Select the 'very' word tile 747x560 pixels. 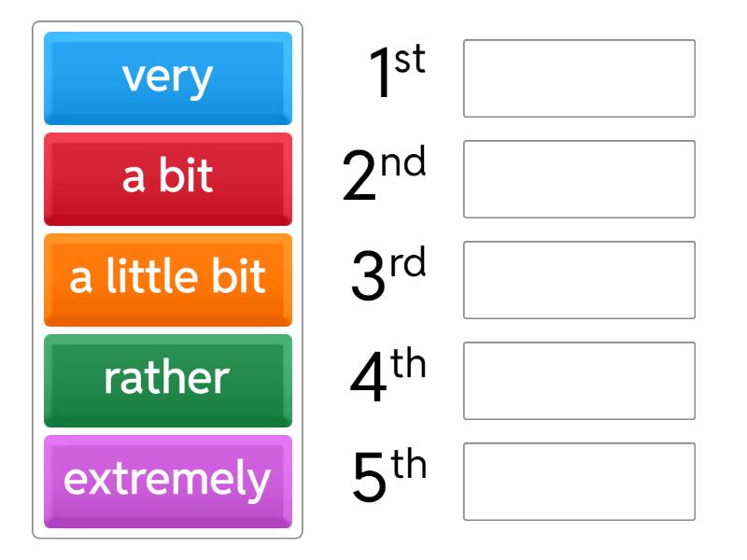pyautogui.click(x=168, y=77)
